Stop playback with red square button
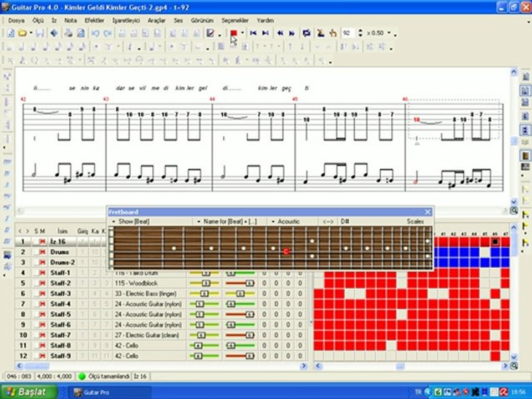 click(233, 33)
